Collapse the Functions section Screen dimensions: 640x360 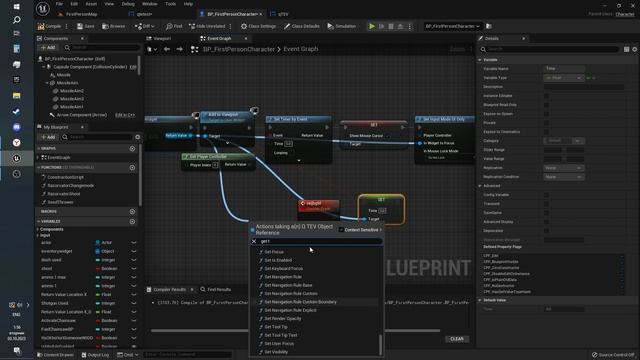[x=39, y=167]
